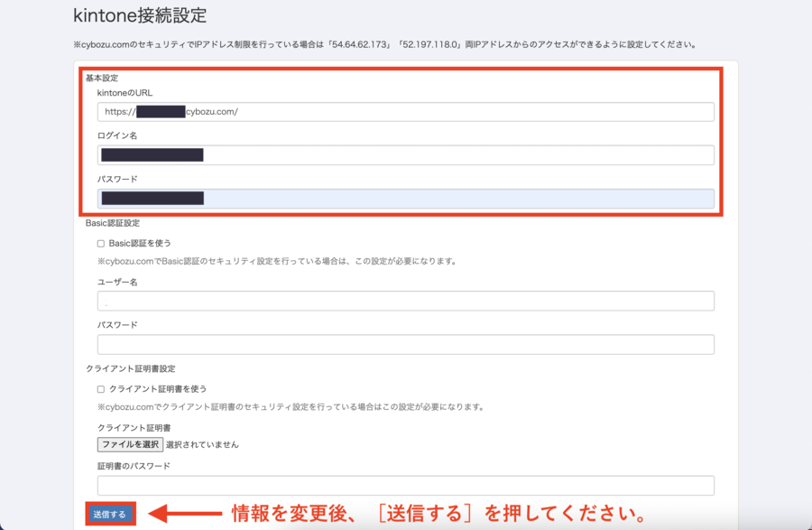Focus the パスワード field under Basic認証設定
This screenshot has height=530, width=812.
tap(405, 345)
